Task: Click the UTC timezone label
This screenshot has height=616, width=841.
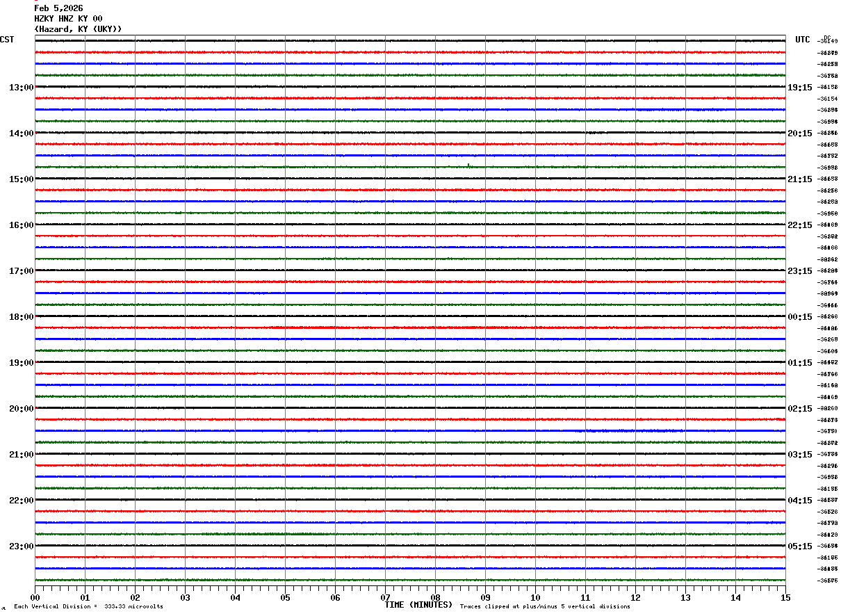Action: [803, 40]
